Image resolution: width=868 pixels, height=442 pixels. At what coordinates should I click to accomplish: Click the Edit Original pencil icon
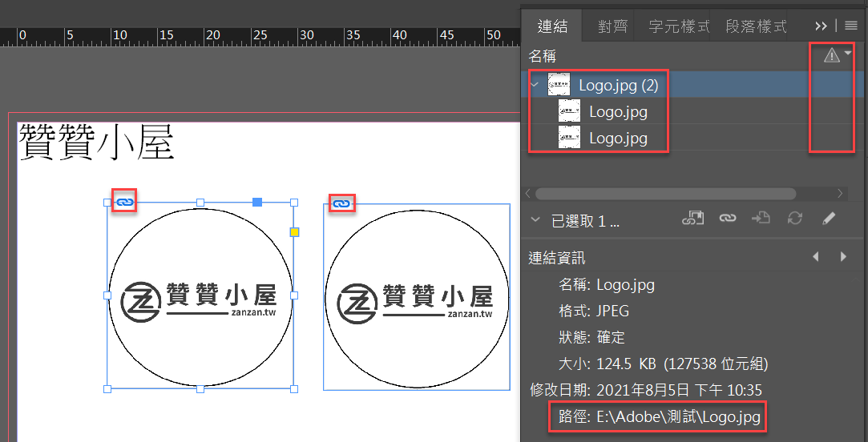(828, 218)
